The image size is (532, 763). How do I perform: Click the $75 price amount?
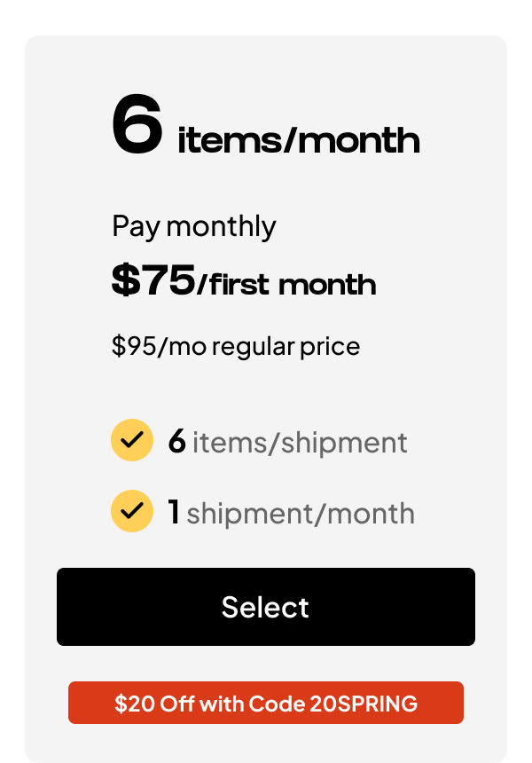pyautogui.click(x=153, y=280)
